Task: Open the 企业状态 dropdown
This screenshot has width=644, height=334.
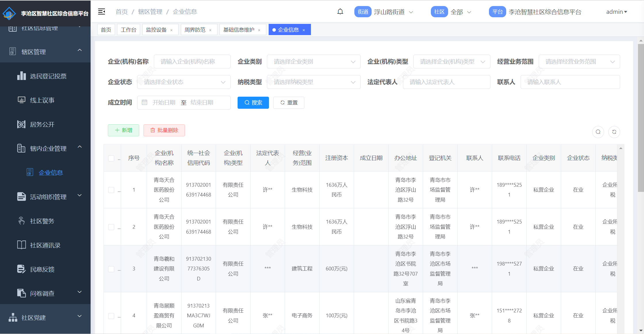Action: [184, 82]
